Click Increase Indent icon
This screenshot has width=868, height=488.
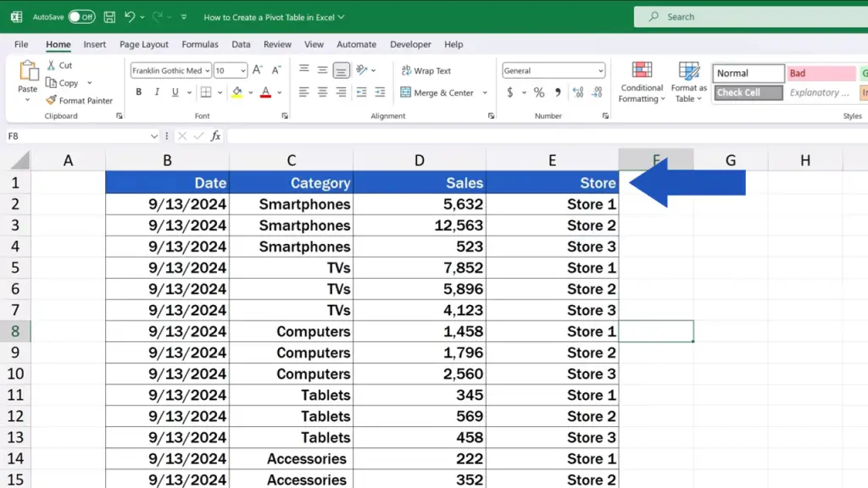[x=380, y=92]
